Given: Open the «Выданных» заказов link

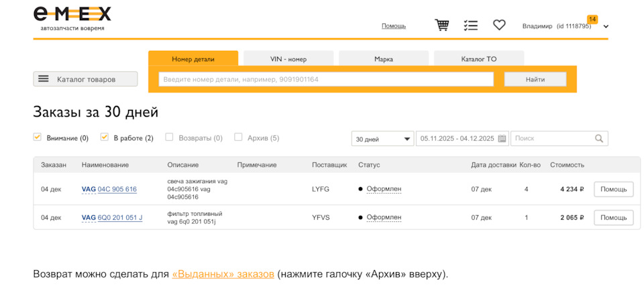Looking at the screenshot, I should click(x=223, y=274).
